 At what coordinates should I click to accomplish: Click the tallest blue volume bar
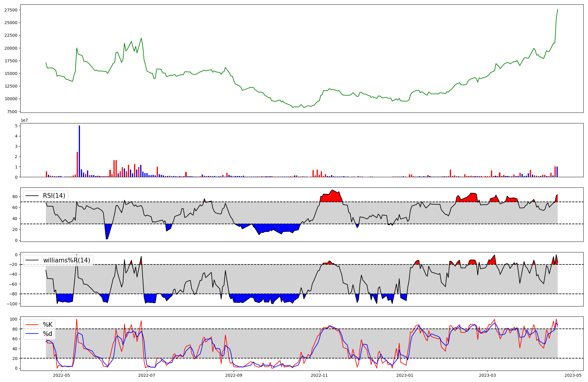click(79, 151)
